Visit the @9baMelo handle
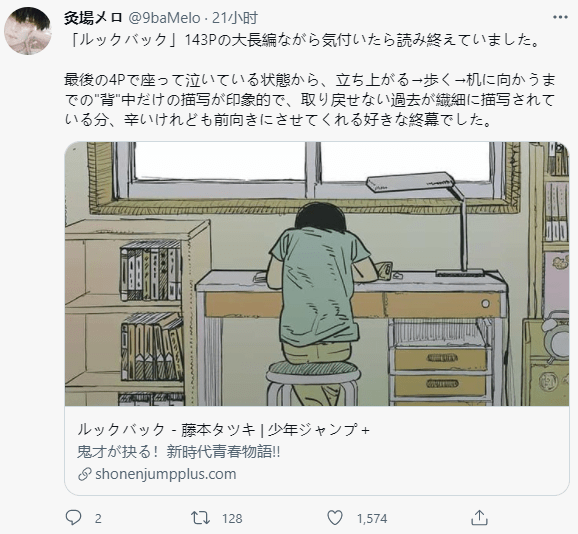This screenshot has height=534, width=578. tap(164, 18)
